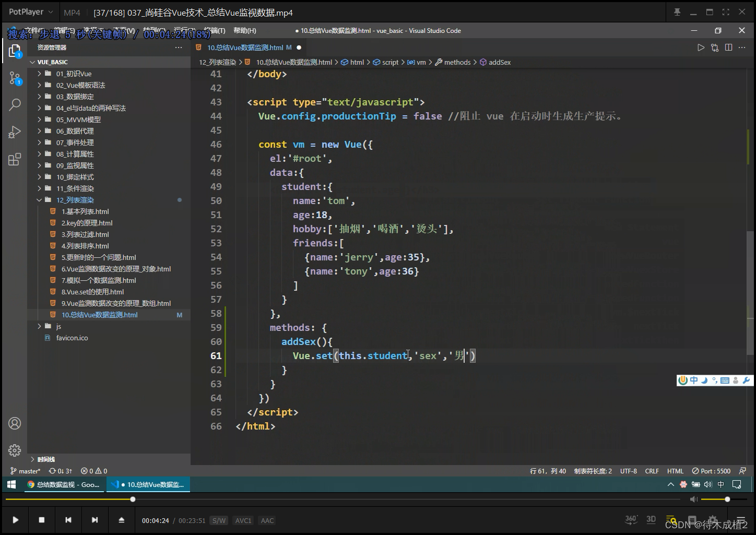The width and height of the screenshot is (756, 535).
Task: Click the 制表符长度: 2 indentation status
Action: [x=593, y=471]
